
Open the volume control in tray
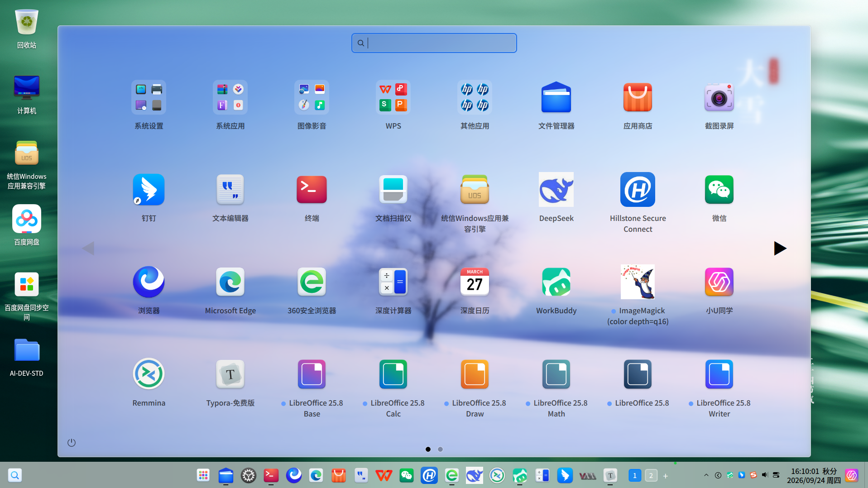[765, 475]
